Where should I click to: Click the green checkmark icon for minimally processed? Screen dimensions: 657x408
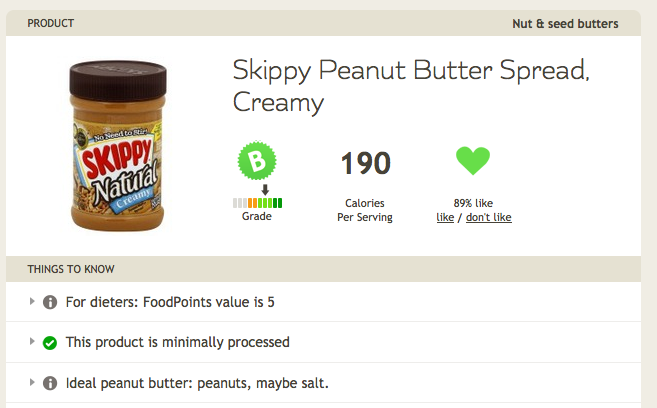coord(50,342)
